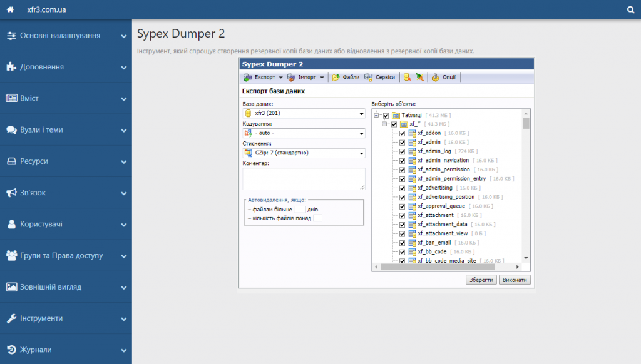Click the Коментар text area
The width and height of the screenshot is (641, 364).
304,178
